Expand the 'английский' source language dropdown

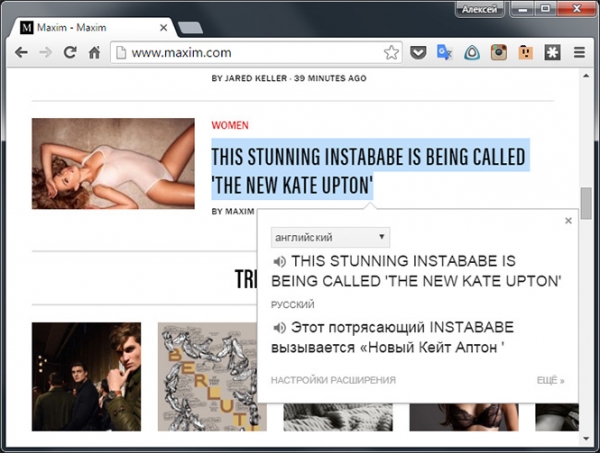point(330,238)
